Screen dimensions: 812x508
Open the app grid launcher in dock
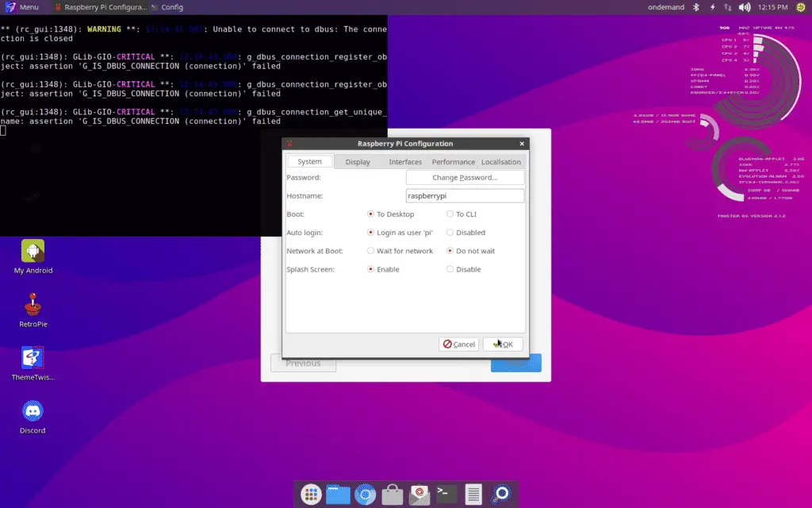(311, 495)
